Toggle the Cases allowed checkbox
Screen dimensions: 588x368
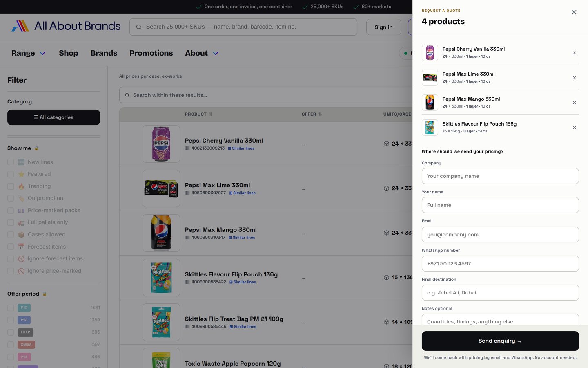[11, 235]
